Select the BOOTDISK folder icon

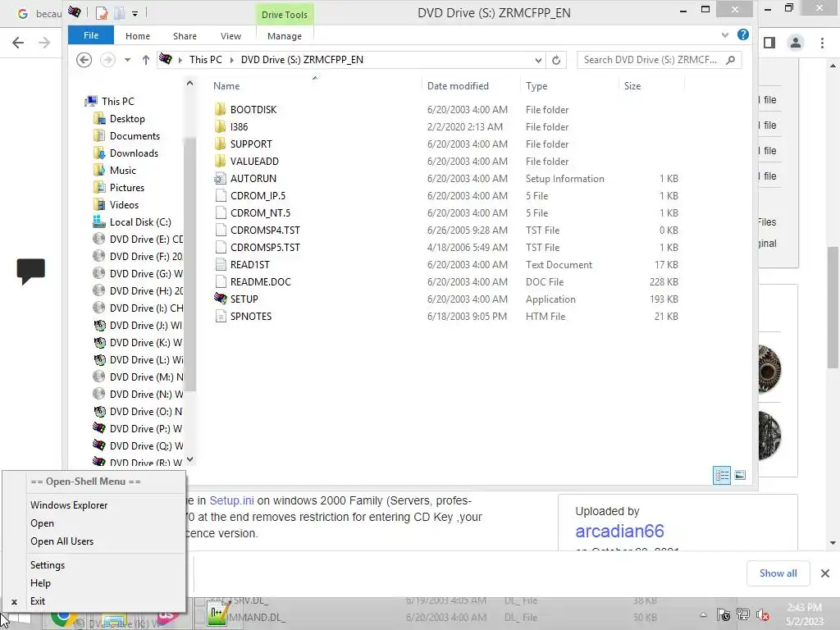click(220, 109)
